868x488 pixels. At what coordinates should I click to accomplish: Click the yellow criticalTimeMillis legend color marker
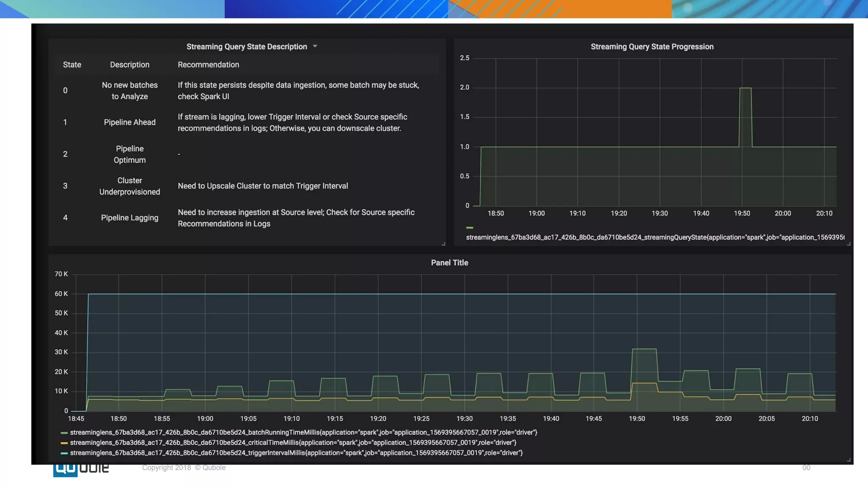pos(64,443)
